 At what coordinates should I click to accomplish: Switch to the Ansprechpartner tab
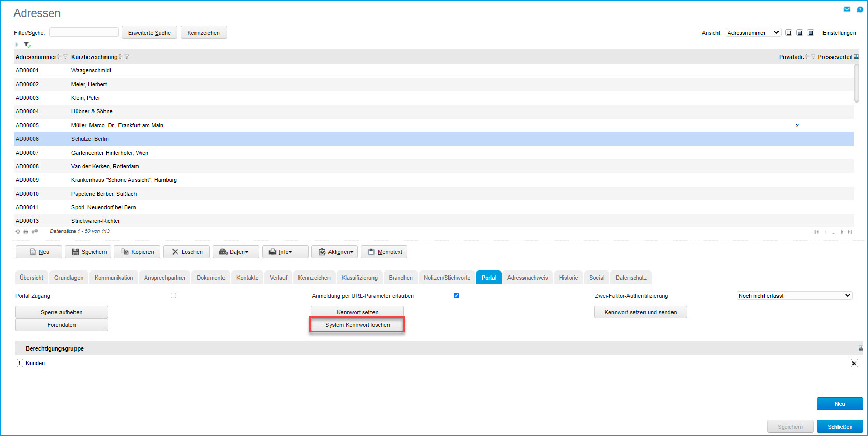164,278
